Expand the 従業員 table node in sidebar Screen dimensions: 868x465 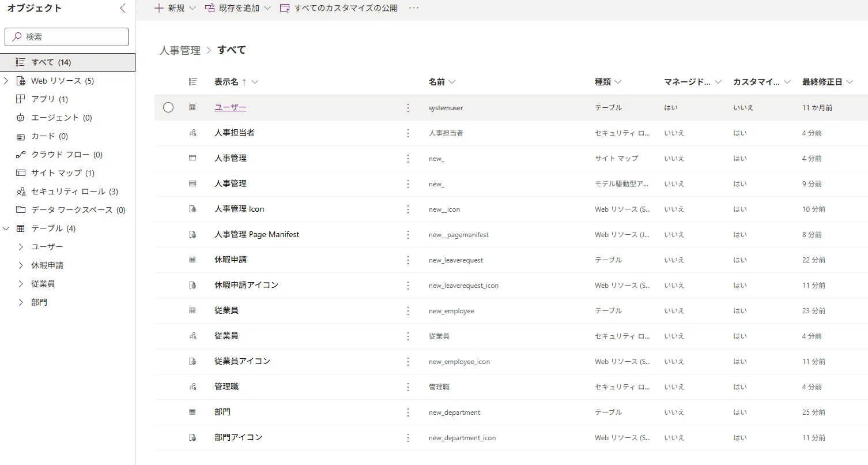(x=21, y=284)
